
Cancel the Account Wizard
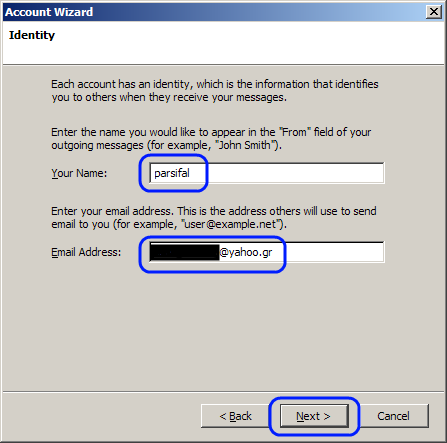393,416
